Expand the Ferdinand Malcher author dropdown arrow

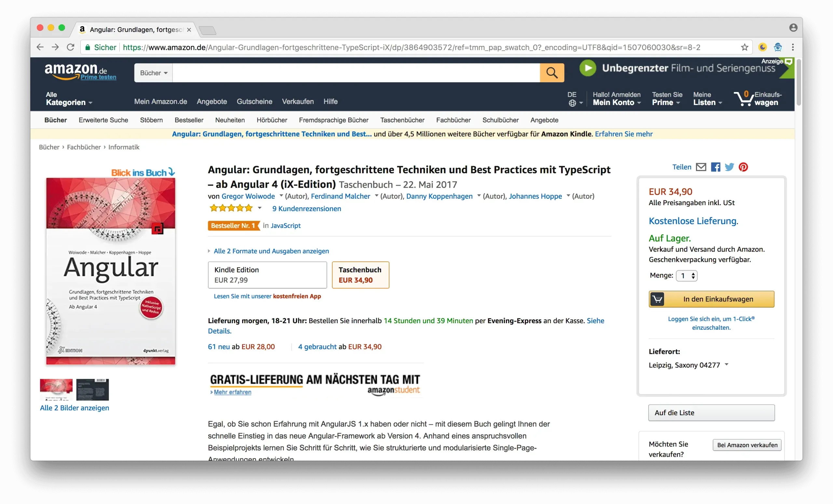pyautogui.click(x=376, y=195)
